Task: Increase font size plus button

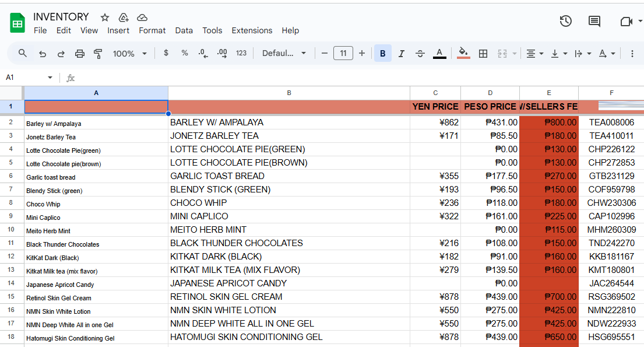Action: (x=362, y=53)
